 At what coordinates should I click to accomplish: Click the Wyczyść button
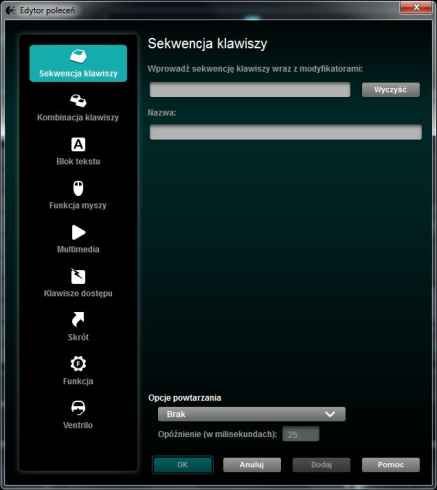391,90
